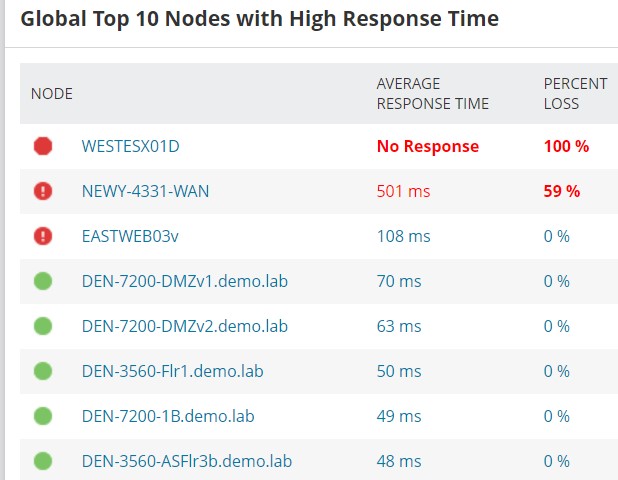Click the green status icon for DEN-3560-ASFlr3b.demo.lab

pyautogui.click(x=43, y=461)
